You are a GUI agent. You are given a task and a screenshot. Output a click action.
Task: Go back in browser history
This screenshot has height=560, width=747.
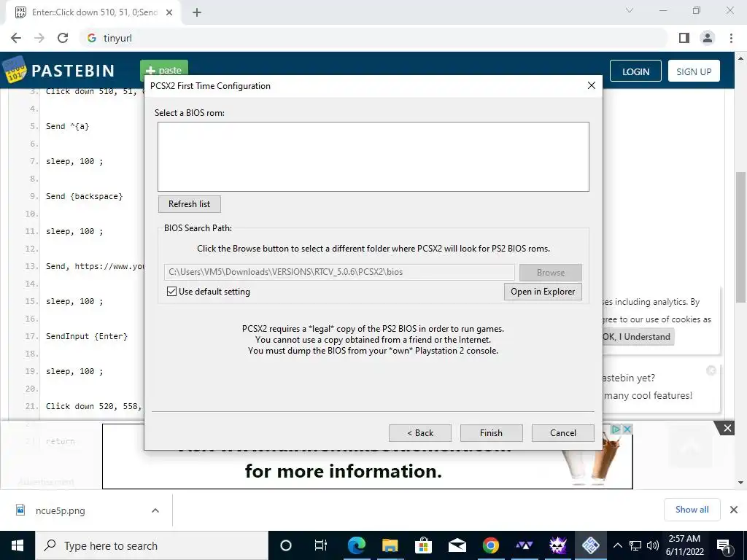point(16,38)
